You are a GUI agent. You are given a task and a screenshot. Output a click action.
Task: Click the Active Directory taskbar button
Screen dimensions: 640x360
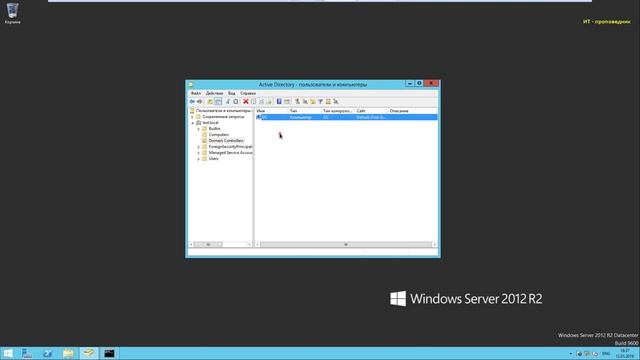pyautogui.click(x=89, y=353)
